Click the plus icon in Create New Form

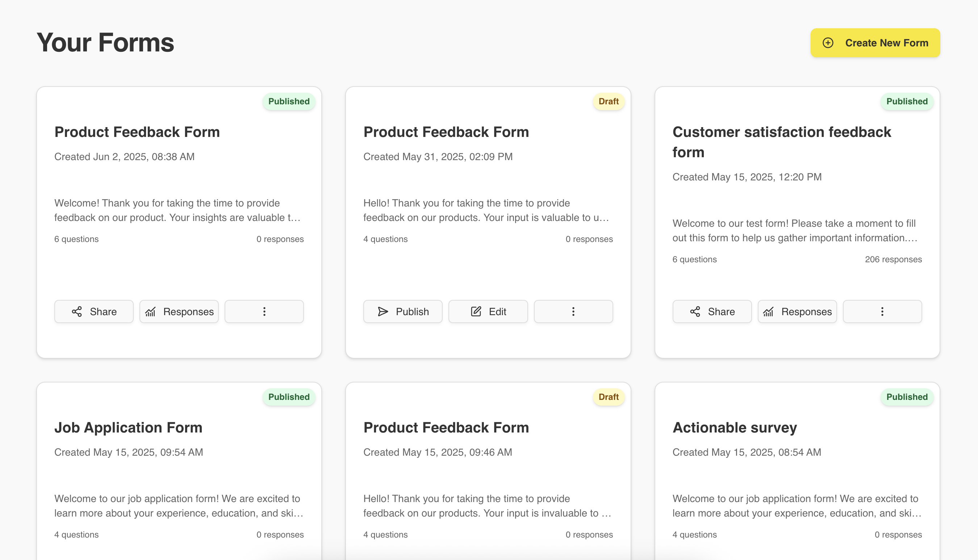[828, 43]
